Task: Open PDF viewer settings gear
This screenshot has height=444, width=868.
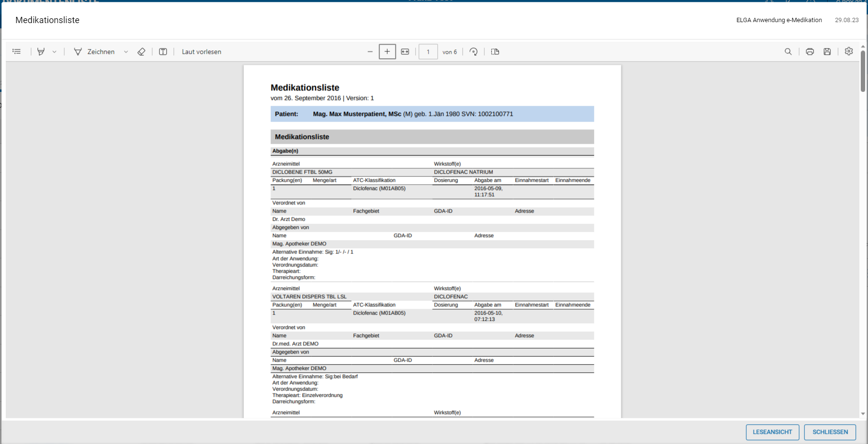Action: pos(849,51)
